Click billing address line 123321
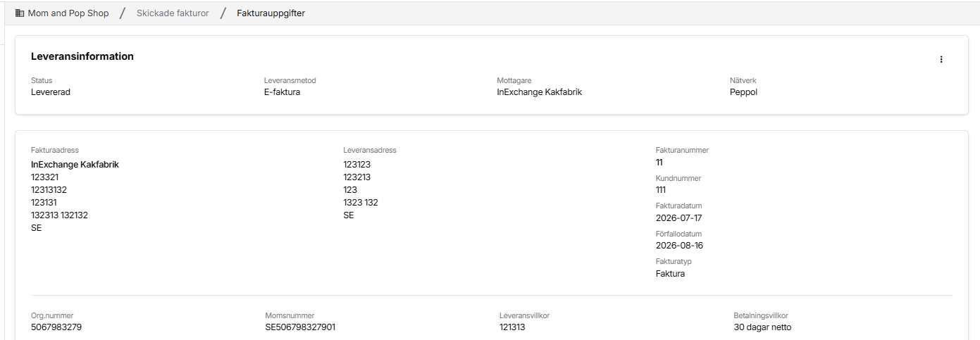980x340 pixels. pyautogui.click(x=44, y=177)
